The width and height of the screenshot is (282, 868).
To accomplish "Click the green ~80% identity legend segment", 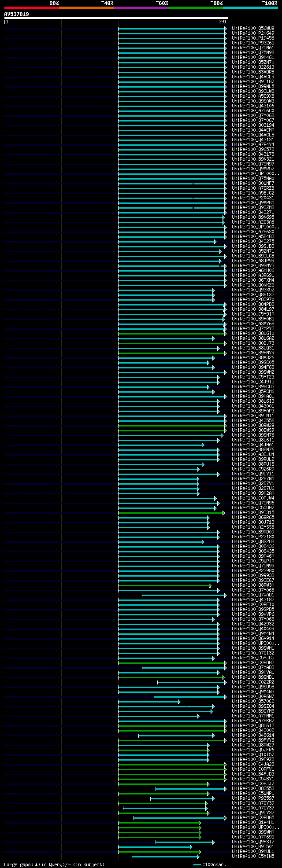I will tap(196, 8).
